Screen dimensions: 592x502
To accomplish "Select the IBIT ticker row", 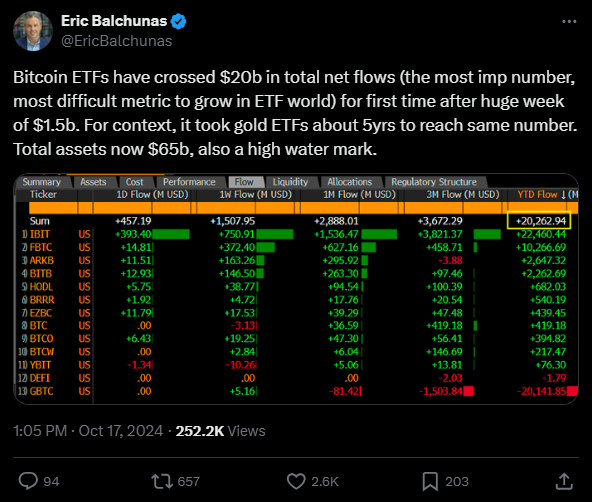I will click(x=297, y=234).
